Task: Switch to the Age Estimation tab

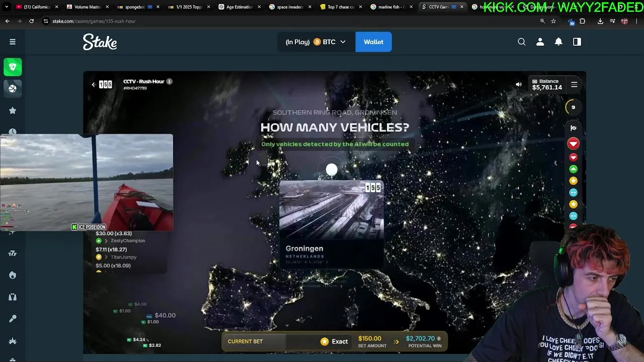Action: click(238, 7)
